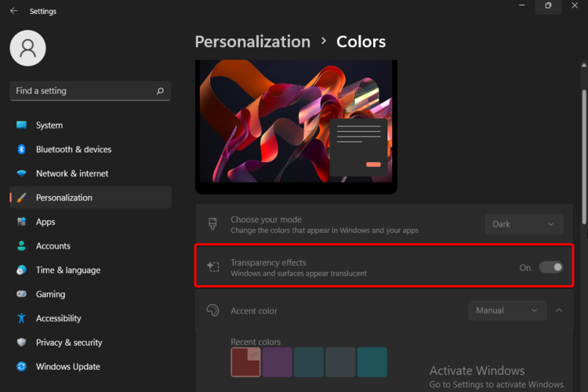Click the Network & internet wifi icon
The image size is (588, 392).
[x=21, y=174]
